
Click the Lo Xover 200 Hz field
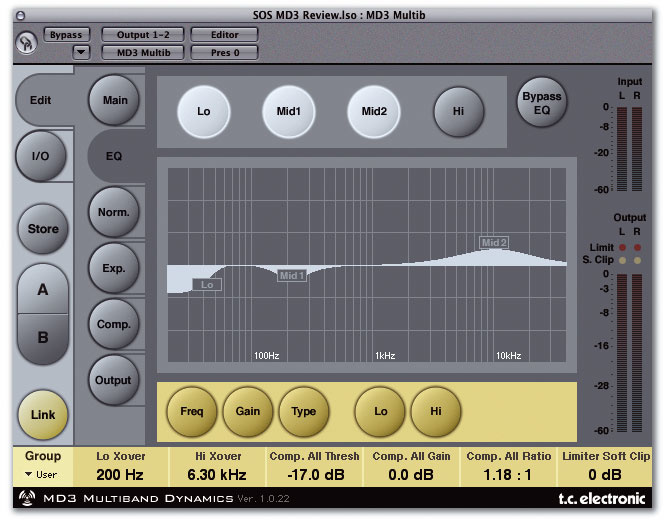coord(121,466)
